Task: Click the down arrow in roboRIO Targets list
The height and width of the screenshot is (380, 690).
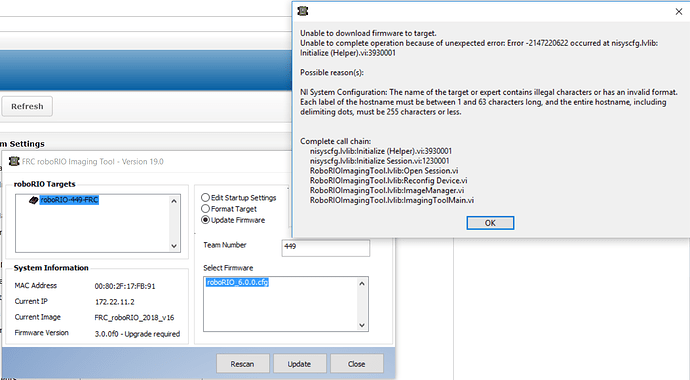Action: (174, 246)
